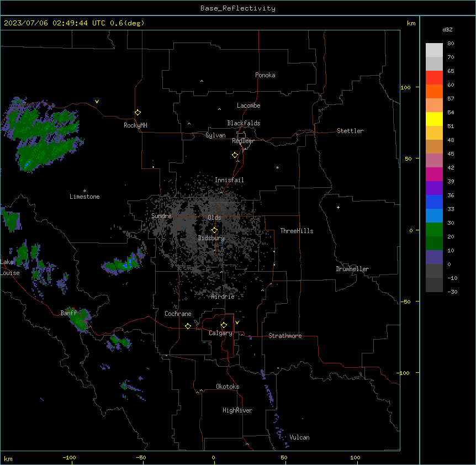Click the RedDeer city label
Viewport: 476px width, 465px height.
[x=243, y=141]
